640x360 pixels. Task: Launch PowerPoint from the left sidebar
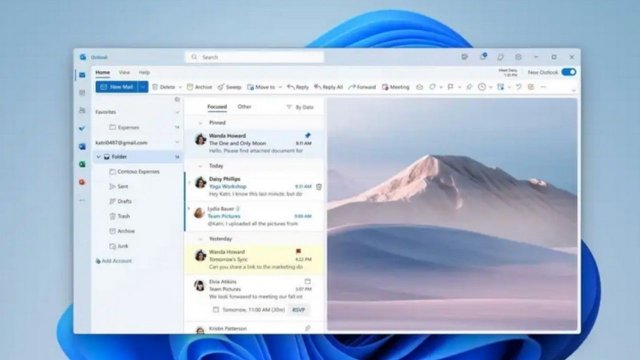[82, 182]
